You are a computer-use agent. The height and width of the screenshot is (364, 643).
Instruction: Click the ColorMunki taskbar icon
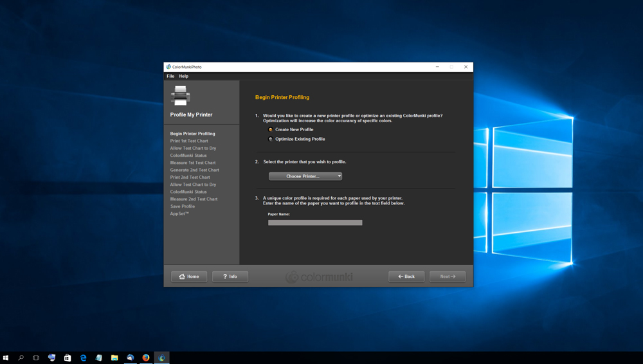pyautogui.click(x=162, y=358)
